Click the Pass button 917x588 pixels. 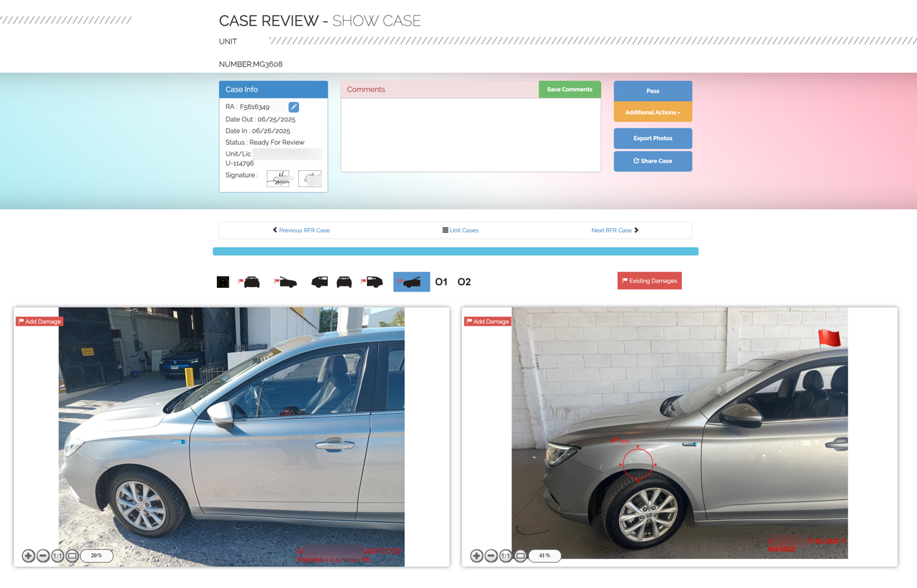(x=653, y=91)
